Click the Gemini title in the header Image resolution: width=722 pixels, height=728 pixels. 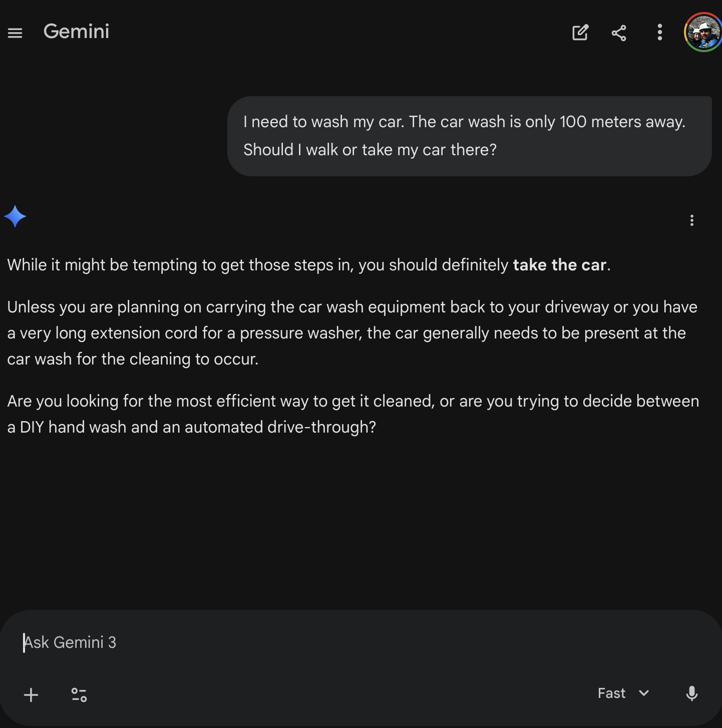pos(76,32)
